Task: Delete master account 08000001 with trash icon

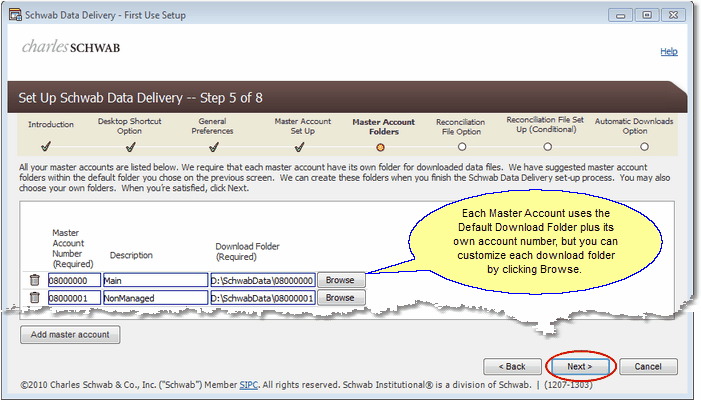Action: pyautogui.click(x=34, y=298)
